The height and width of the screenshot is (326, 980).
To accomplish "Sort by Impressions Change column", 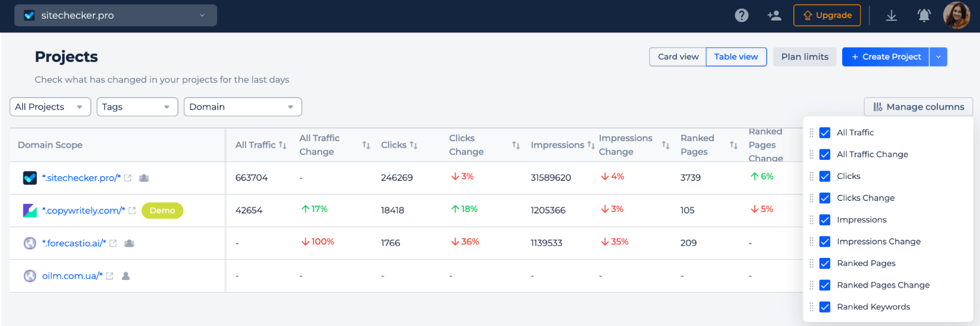I will click(665, 145).
